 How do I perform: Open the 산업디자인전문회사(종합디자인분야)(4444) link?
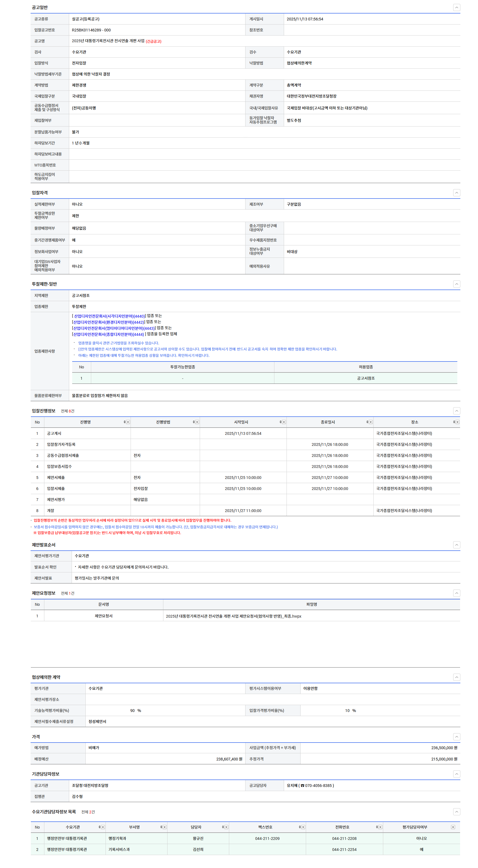108,334
